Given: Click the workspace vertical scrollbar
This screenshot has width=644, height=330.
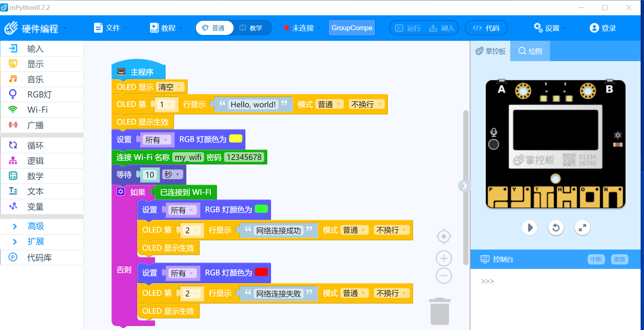Looking at the screenshot, I should click(466, 187).
